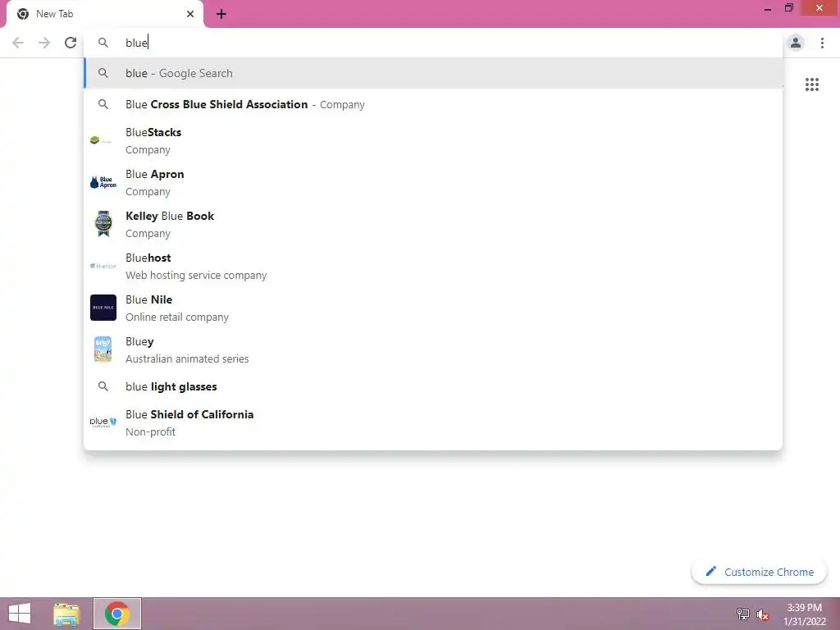Image resolution: width=840 pixels, height=630 pixels.
Task: Select the New Tab tab
Action: click(105, 14)
